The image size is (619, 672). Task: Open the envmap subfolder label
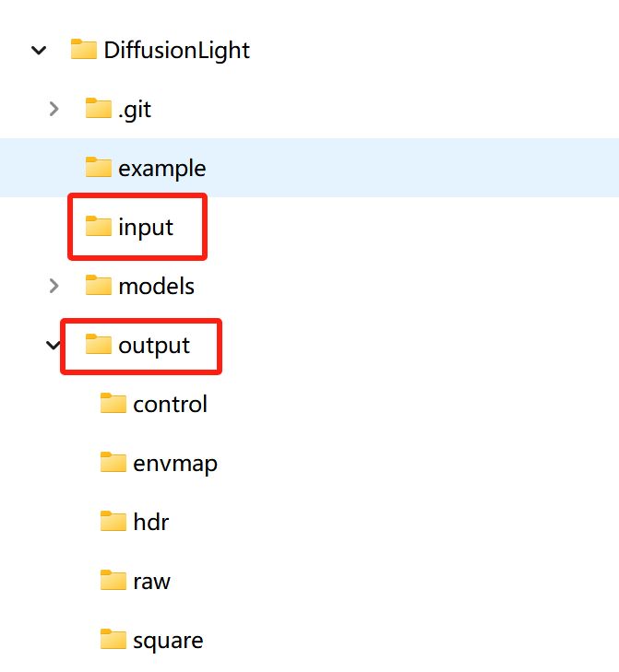pyautogui.click(x=175, y=464)
